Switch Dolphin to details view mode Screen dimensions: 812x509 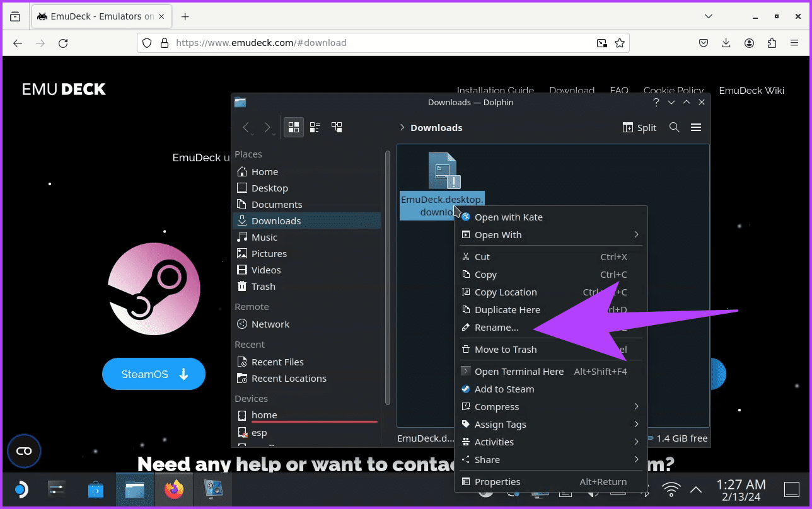[315, 127]
